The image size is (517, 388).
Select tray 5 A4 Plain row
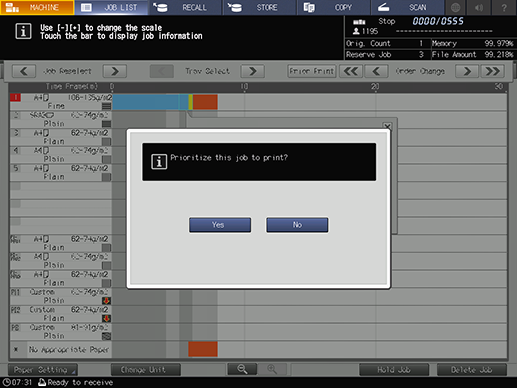click(61, 172)
